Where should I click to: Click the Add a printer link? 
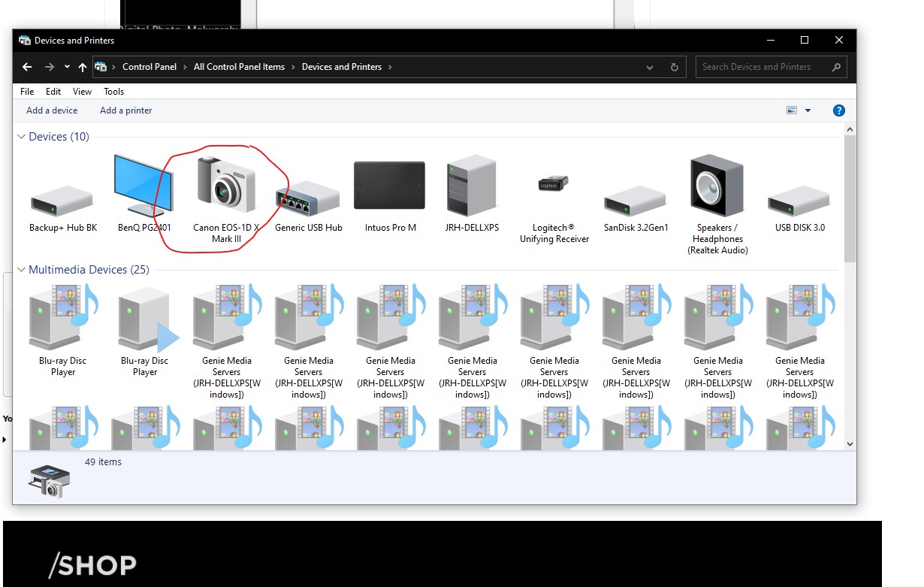coord(125,110)
